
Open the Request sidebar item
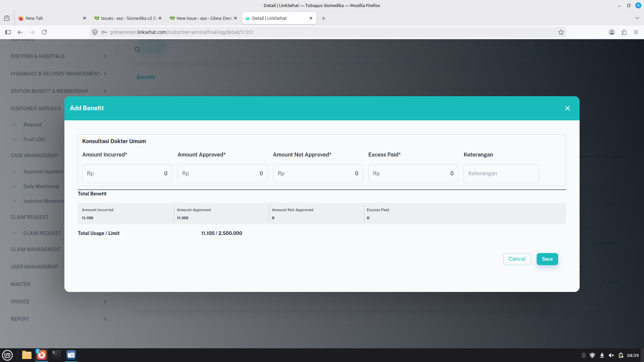[32, 125]
